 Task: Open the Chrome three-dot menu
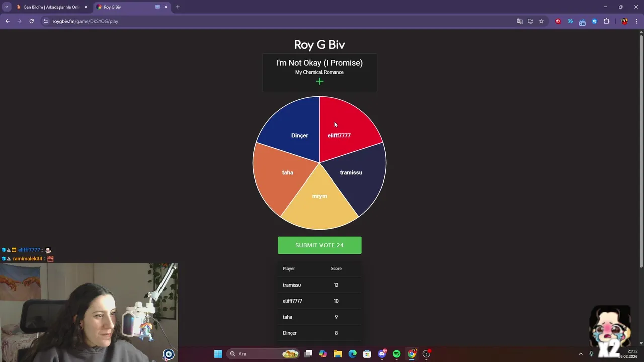point(636,21)
